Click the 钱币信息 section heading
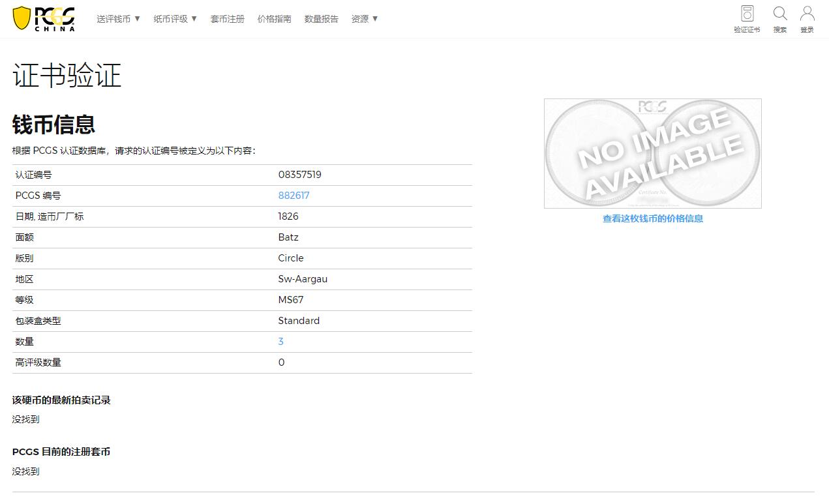 point(53,125)
